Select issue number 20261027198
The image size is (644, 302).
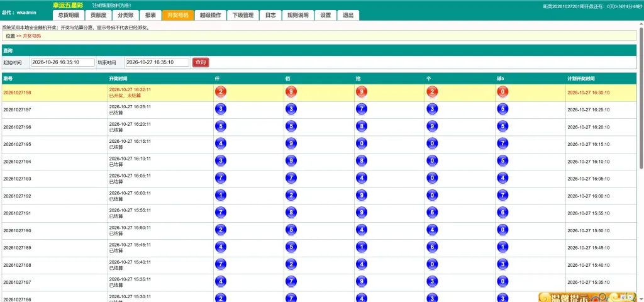(x=17, y=92)
